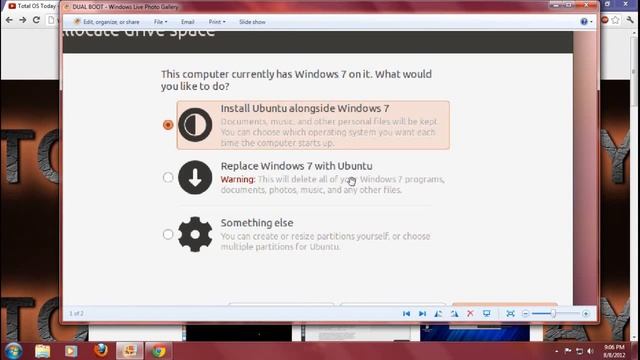Open the Print dropdown menu

[217, 22]
